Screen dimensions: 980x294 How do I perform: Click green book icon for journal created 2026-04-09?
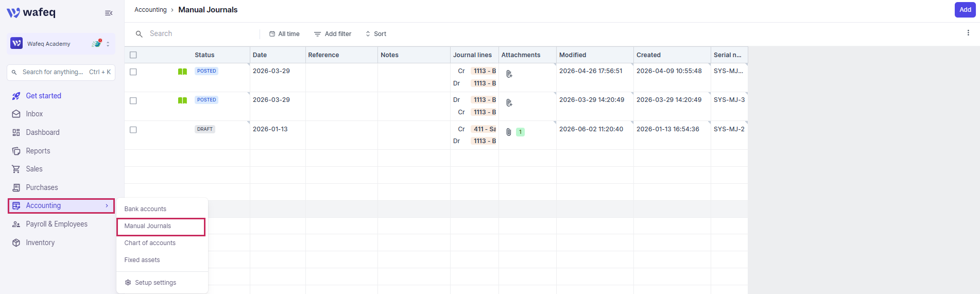point(182,72)
